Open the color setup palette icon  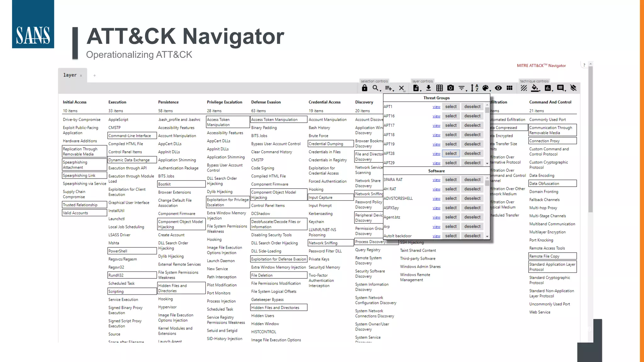(x=485, y=88)
